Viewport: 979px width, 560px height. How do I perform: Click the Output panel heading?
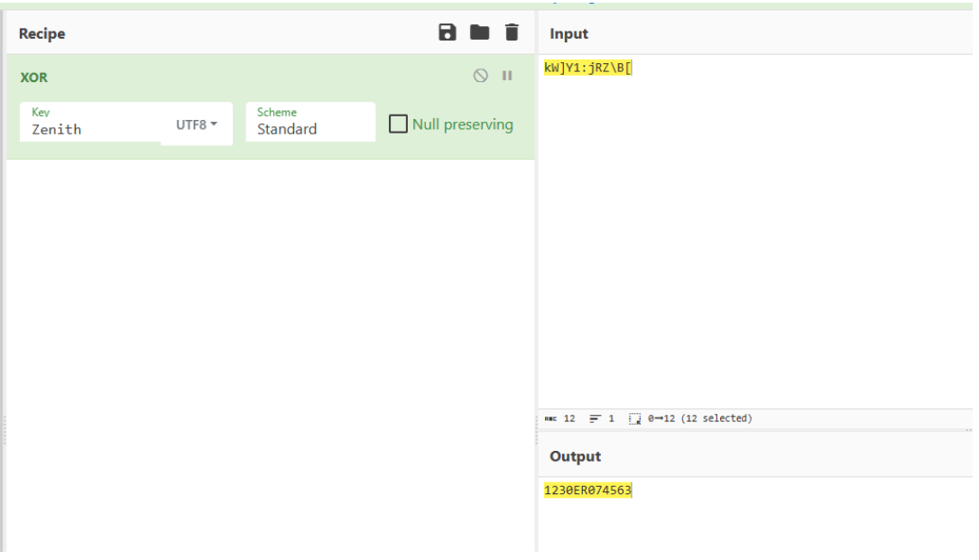575,456
